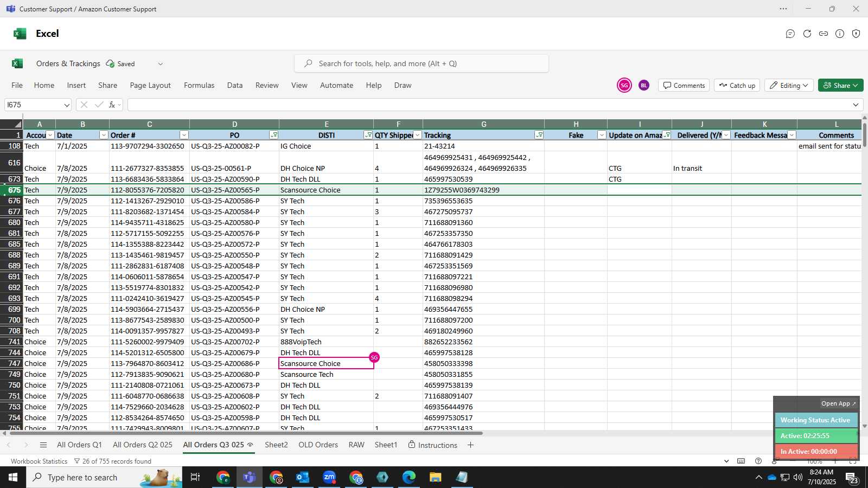Viewport: 868px width, 488px height.
Task: Click the Search for tools and help box
Action: point(422,63)
